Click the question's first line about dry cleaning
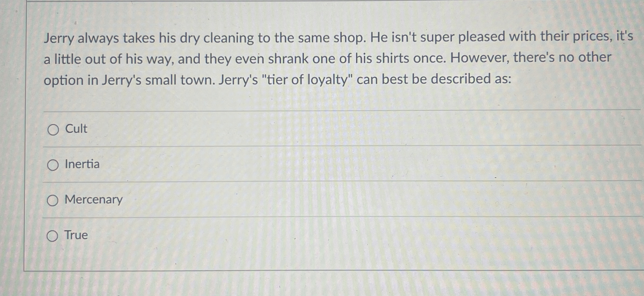Screen dimensions: 644x296 coord(339,38)
